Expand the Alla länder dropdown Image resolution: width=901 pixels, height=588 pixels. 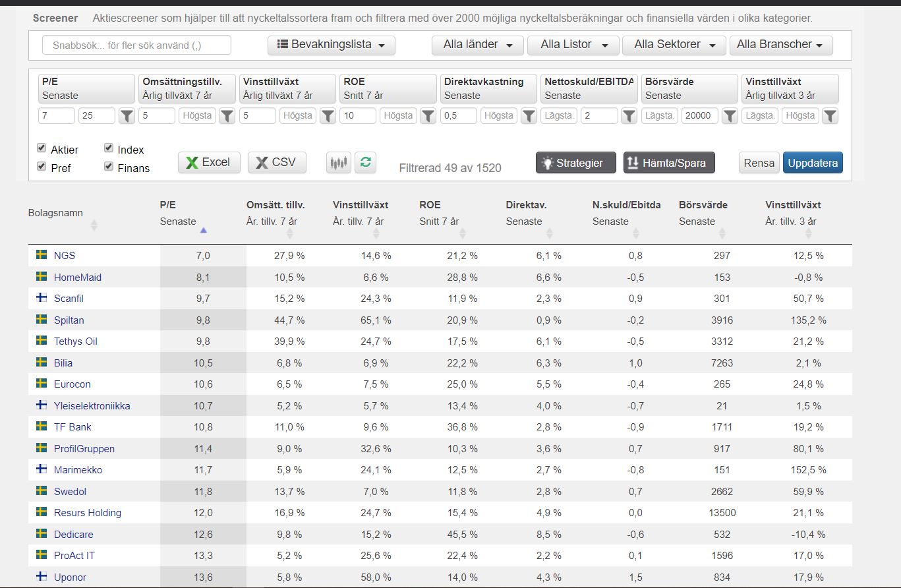coord(478,45)
